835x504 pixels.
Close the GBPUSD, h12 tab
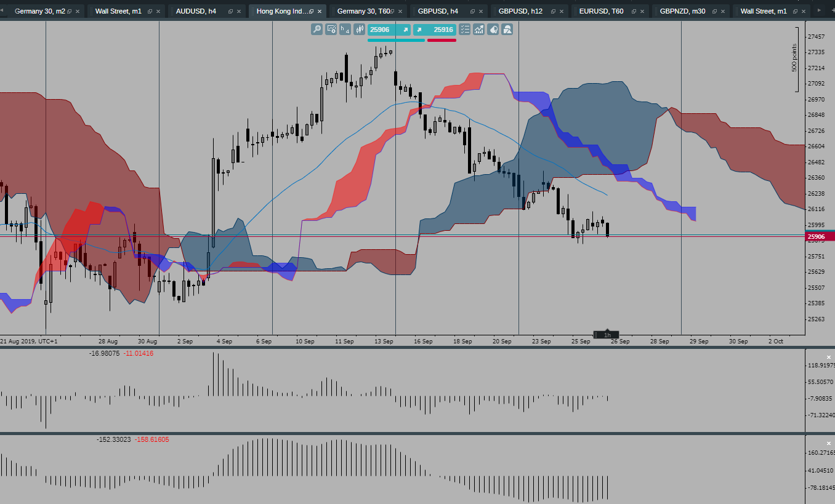coord(562,12)
